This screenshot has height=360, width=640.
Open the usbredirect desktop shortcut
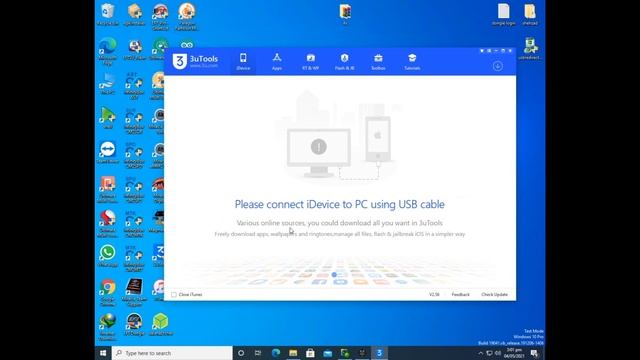[530, 49]
